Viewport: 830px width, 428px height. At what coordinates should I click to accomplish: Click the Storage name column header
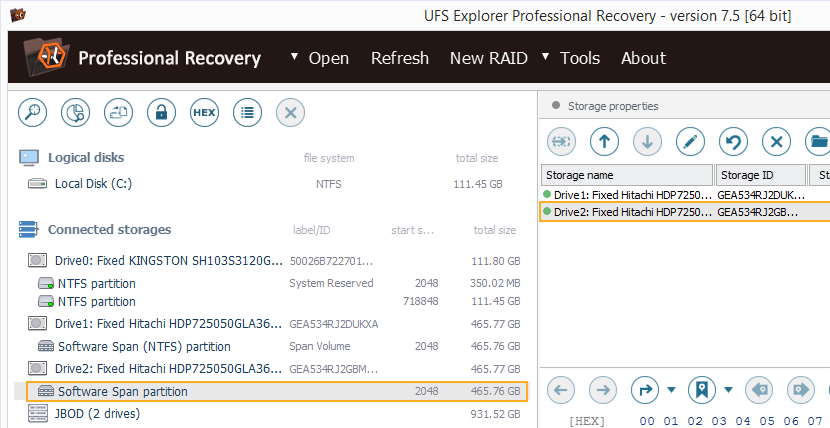coord(627,175)
